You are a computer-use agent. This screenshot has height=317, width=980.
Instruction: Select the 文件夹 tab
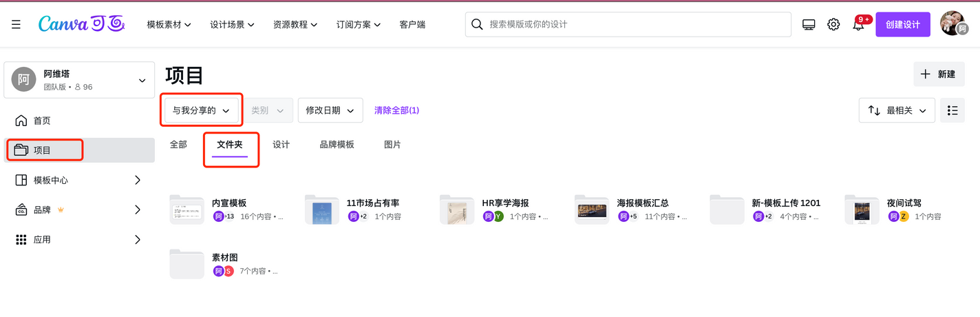pyautogui.click(x=230, y=145)
